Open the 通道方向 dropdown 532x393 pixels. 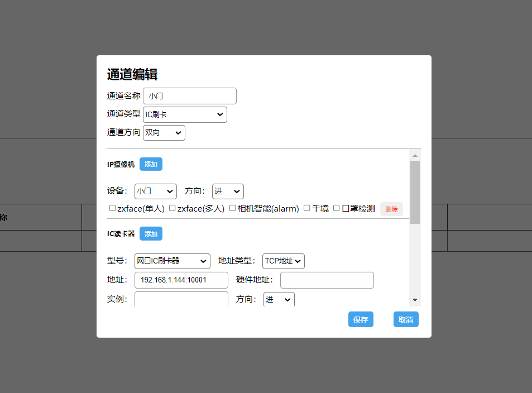coord(164,133)
